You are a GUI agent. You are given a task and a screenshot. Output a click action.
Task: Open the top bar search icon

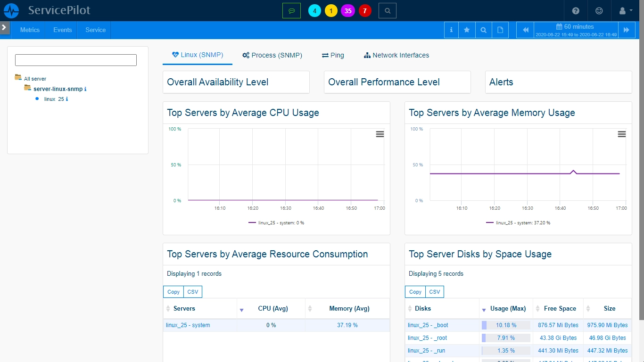click(x=388, y=10)
